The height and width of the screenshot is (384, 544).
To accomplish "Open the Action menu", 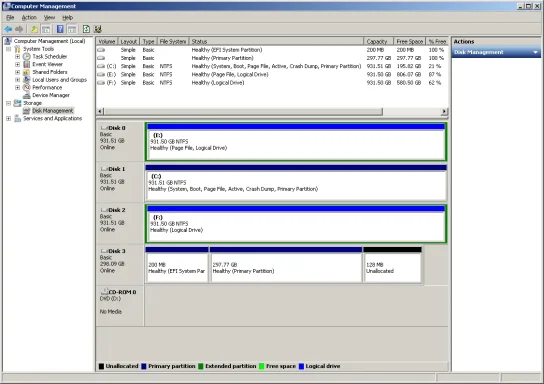I will (29, 17).
